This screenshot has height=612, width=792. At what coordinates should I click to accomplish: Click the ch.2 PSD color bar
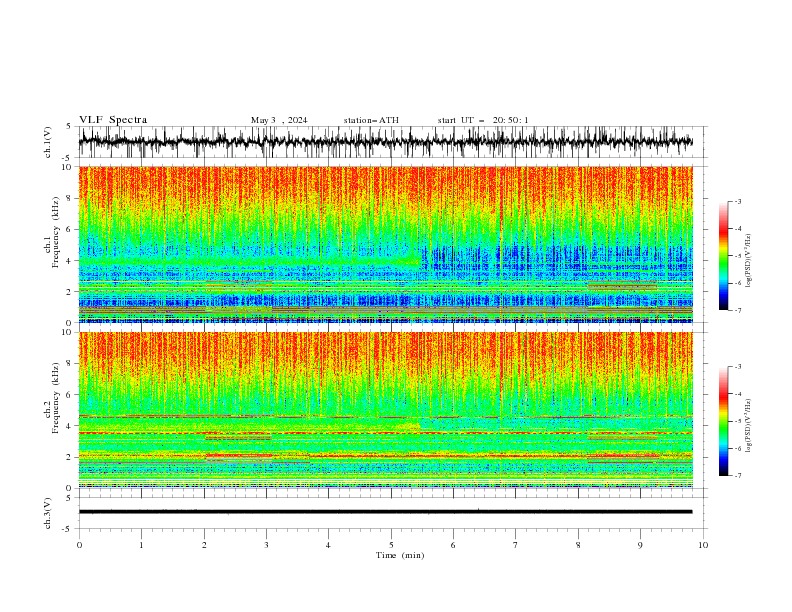click(723, 421)
